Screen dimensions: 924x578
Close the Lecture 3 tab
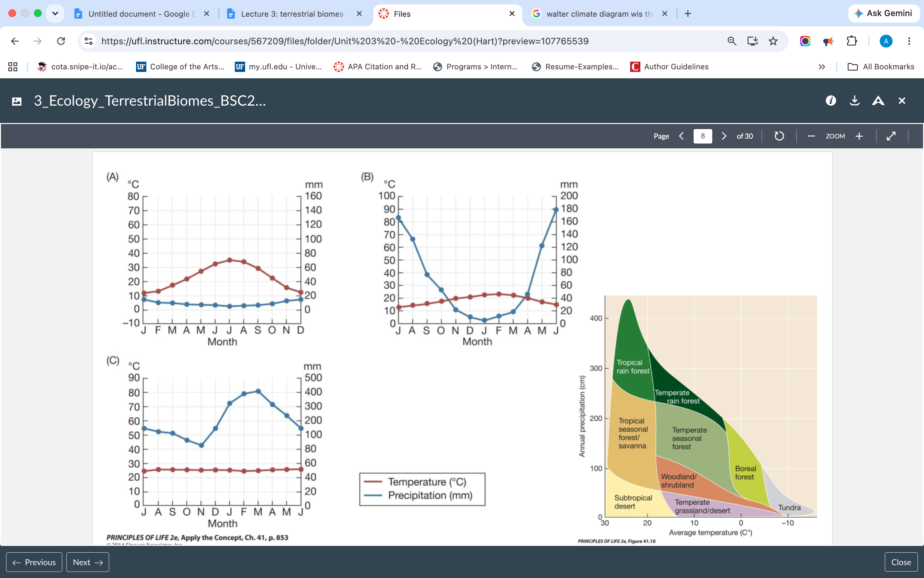[359, 14]
